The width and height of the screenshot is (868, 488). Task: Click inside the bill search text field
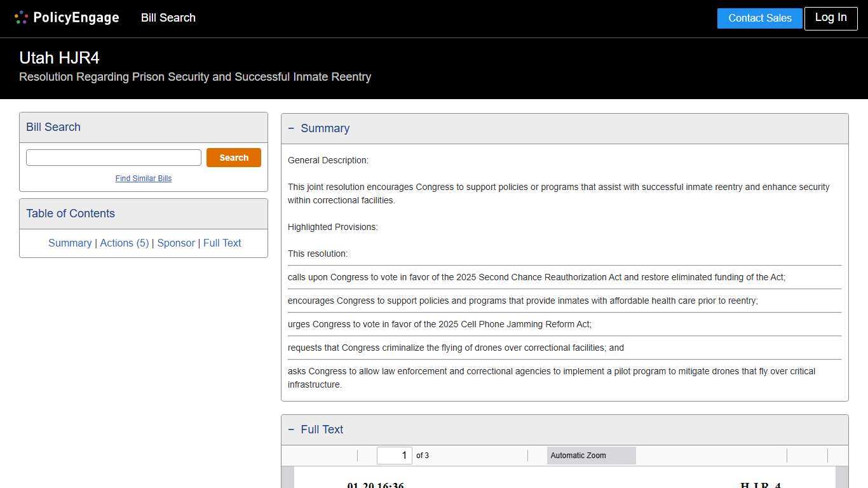pyautogui.click(x=113, y=157)
